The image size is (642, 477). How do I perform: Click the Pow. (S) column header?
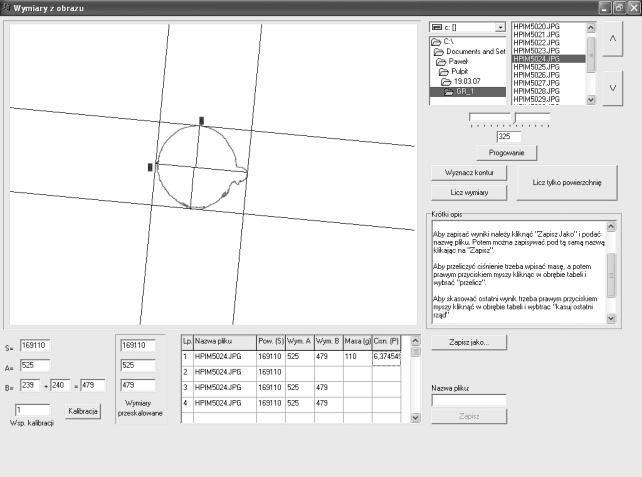271,342
